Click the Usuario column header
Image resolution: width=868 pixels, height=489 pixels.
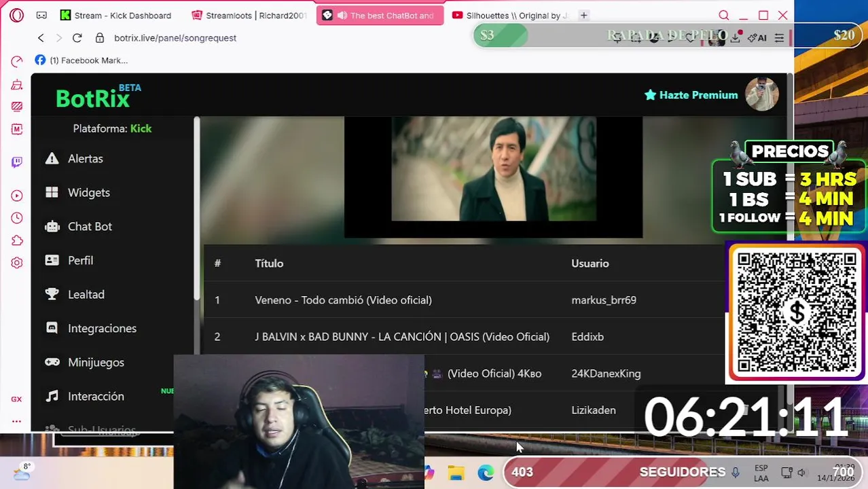tap(590, 264)
